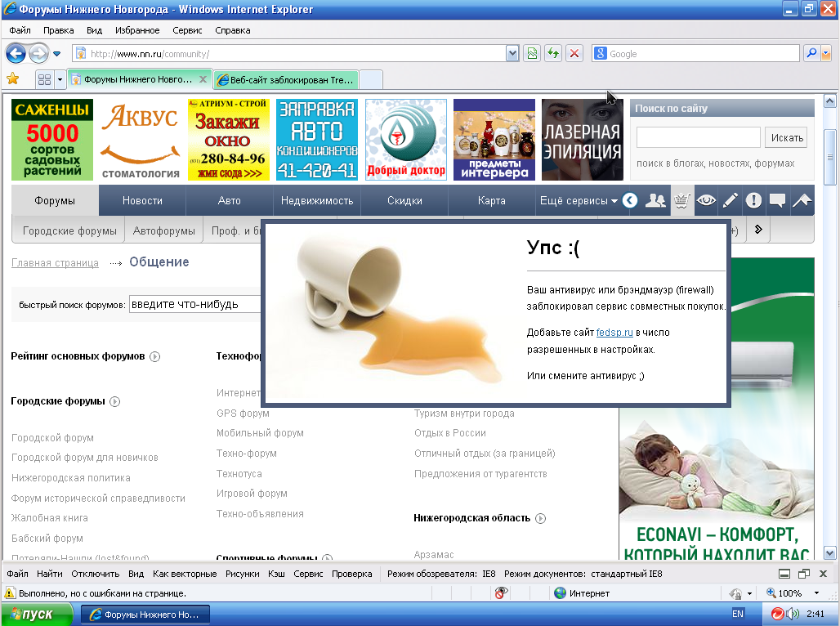
Task: Follow the fedsp.ru link in popup
Action: click(x=614, y=333)
